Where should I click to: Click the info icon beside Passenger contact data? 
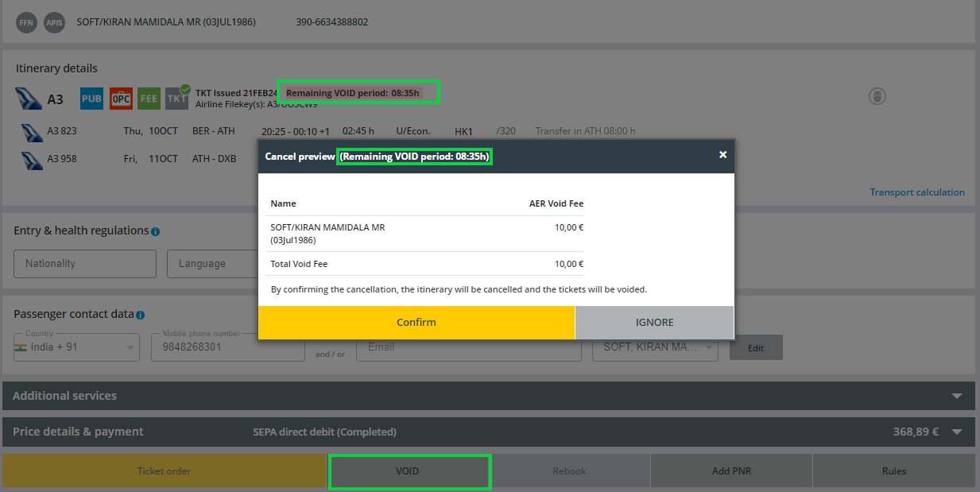click(x=141, y=315)
